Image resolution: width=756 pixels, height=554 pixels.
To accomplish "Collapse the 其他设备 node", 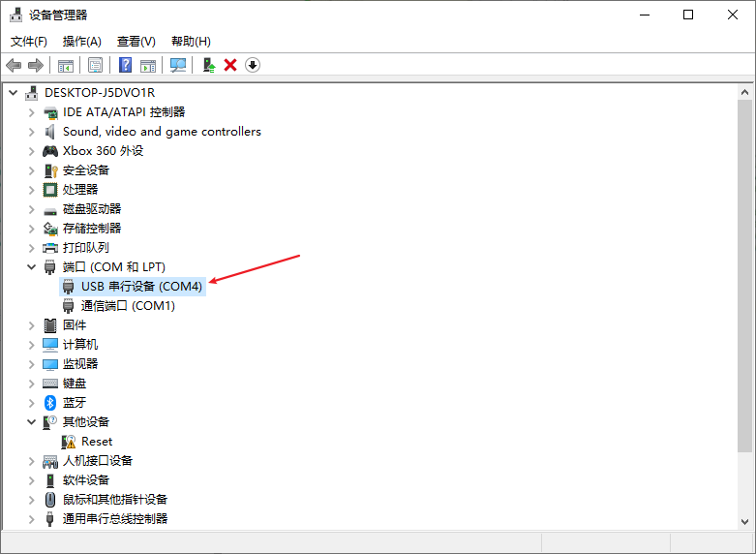I will (32, 421).
